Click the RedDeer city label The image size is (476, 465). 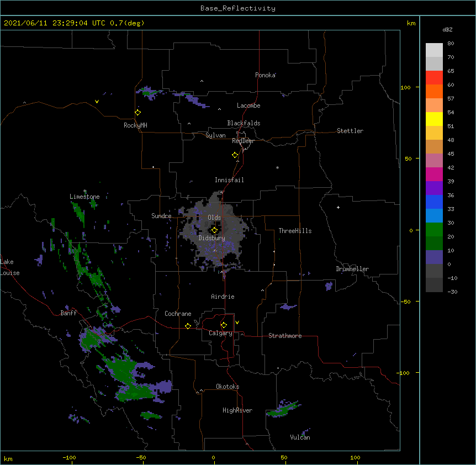tap(243, 141)
